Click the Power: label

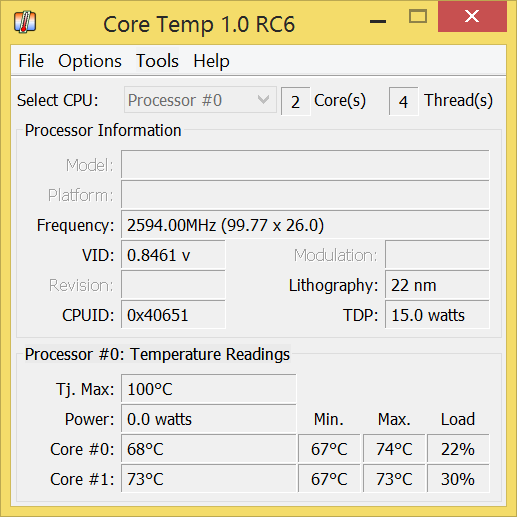[89, 419]
